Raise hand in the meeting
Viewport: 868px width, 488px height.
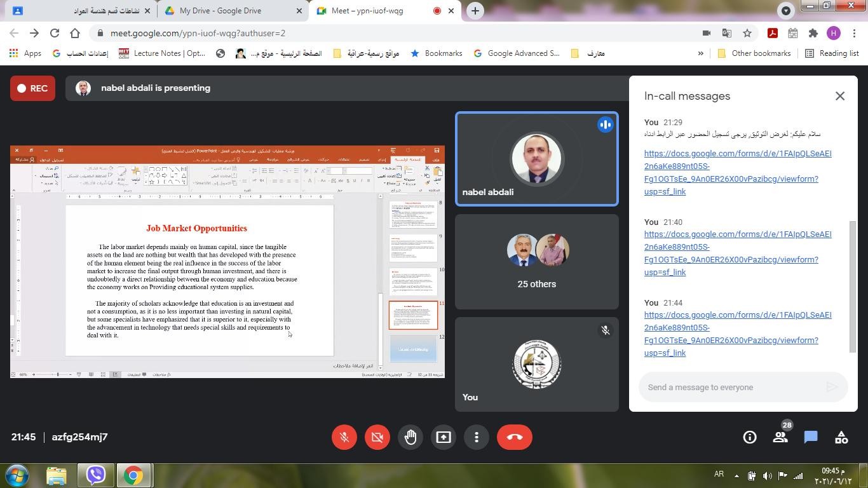coord(410,437)
